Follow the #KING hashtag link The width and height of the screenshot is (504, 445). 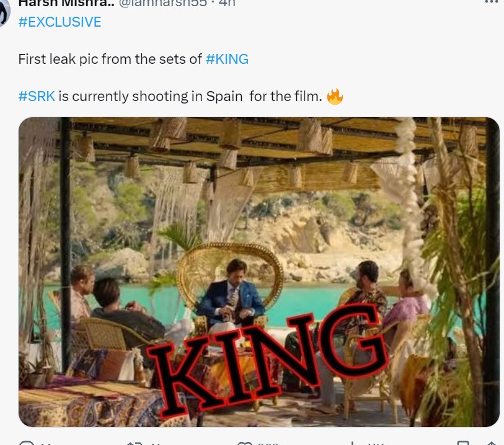[x=227, y=59]
